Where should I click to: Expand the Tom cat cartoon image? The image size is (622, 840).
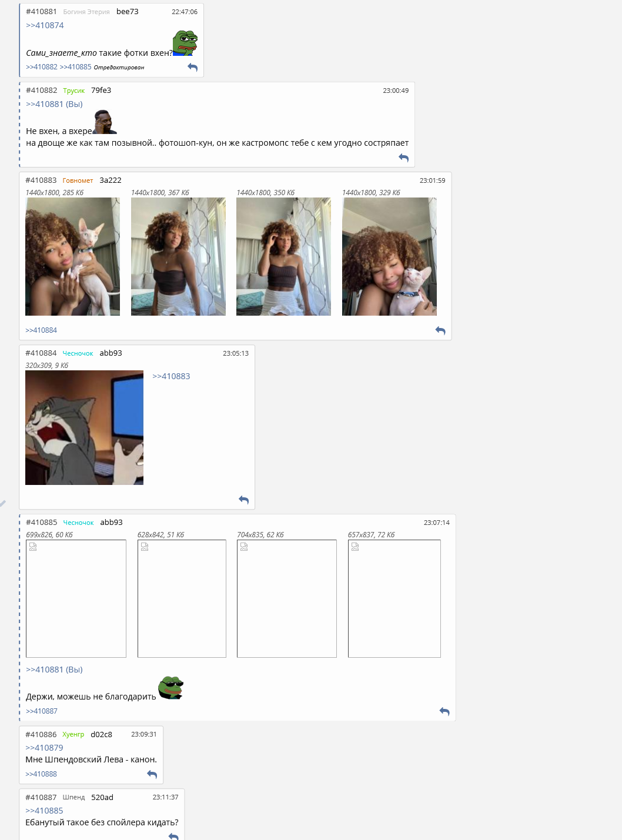[x=84, y=427]
